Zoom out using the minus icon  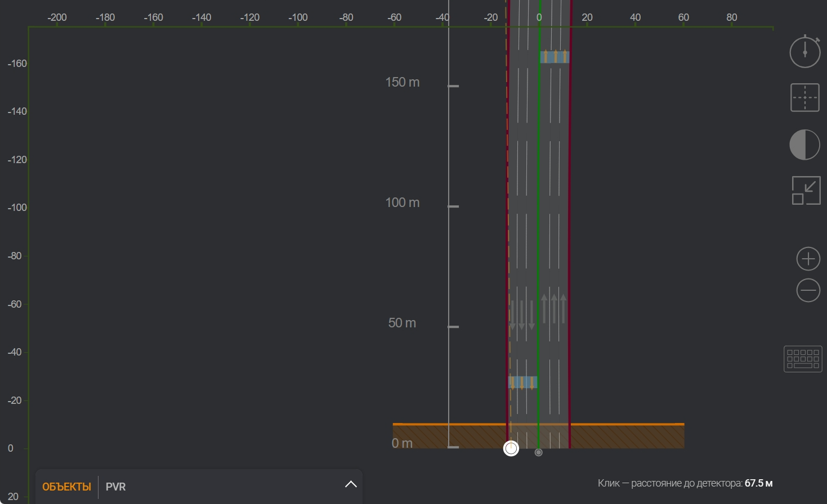click(808, 290)
